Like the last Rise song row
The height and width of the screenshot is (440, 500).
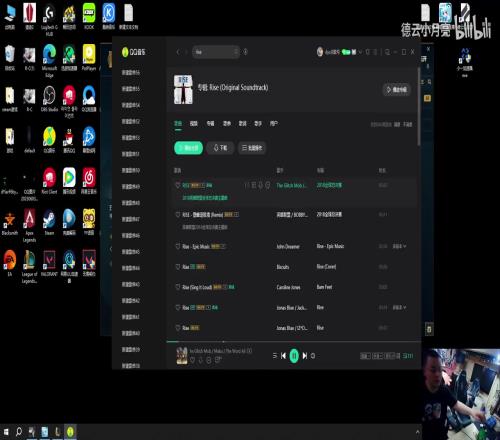pos(178,328)
